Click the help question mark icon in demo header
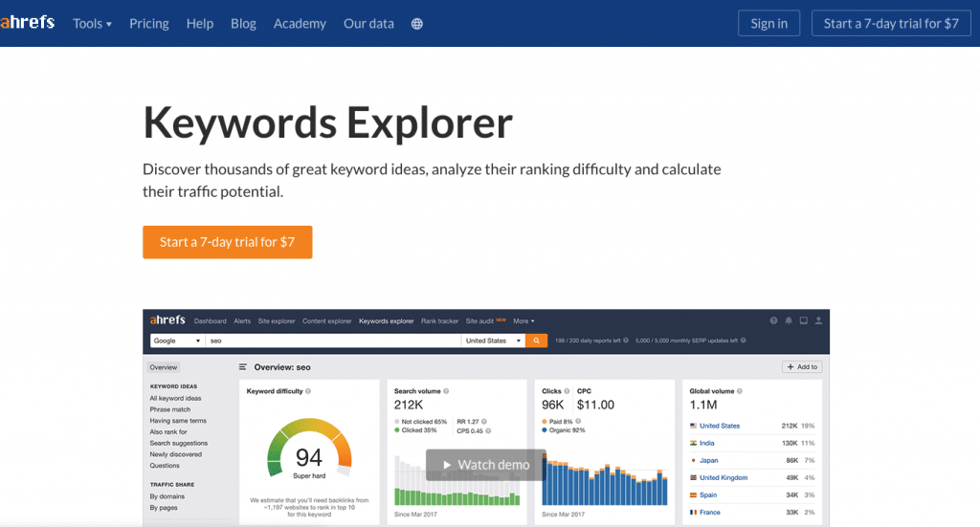The height and width of the screenshot is (527, 980). point(773,320)
